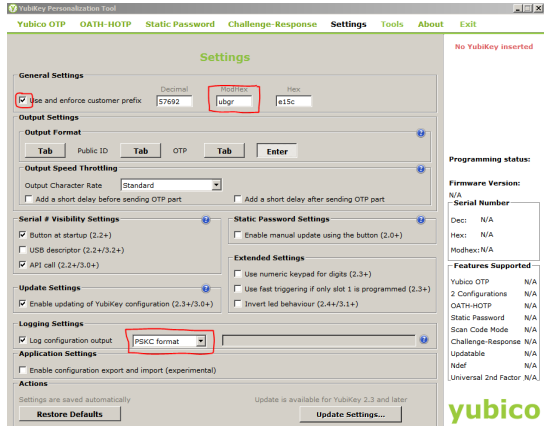This screenshot has height=432, width=550.
Task: Click the 'No YubiKey inserted' status text
Action: click(494, 47)
